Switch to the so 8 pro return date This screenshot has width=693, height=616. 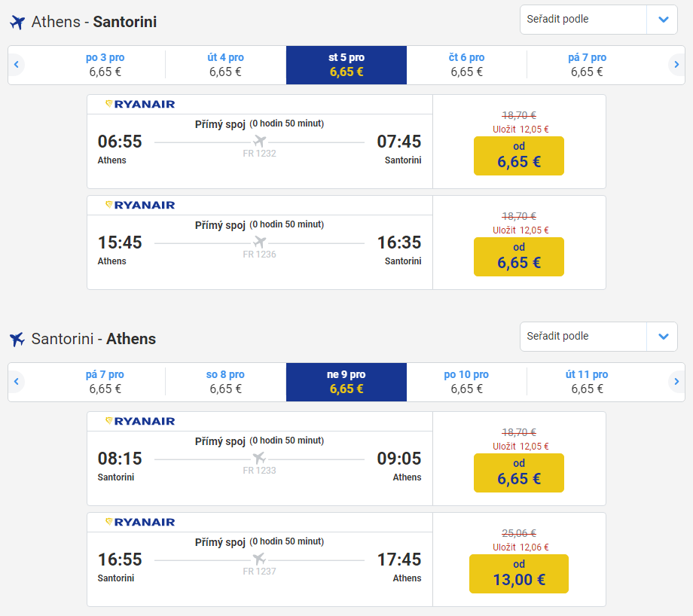point(225,382)
